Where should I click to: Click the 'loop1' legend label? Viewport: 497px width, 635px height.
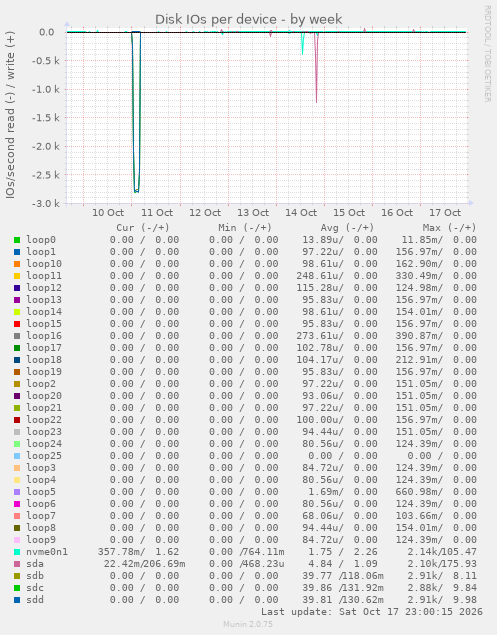click(41, 252)
